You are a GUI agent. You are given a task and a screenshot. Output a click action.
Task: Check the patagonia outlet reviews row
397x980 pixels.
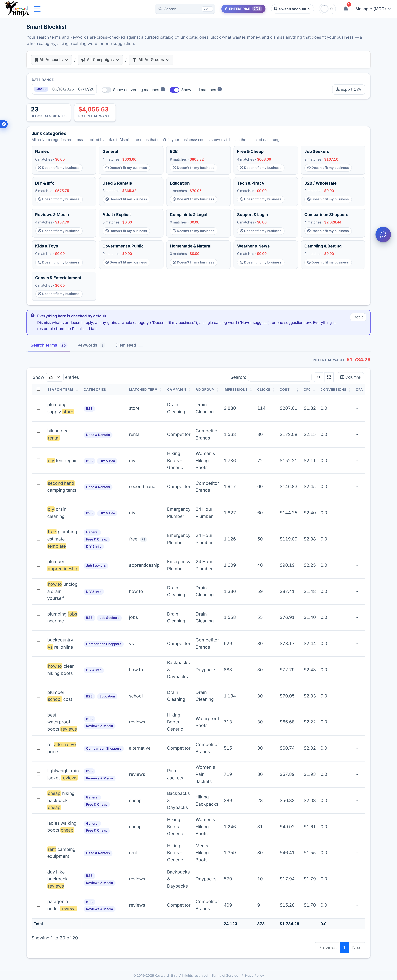[38, 905]
